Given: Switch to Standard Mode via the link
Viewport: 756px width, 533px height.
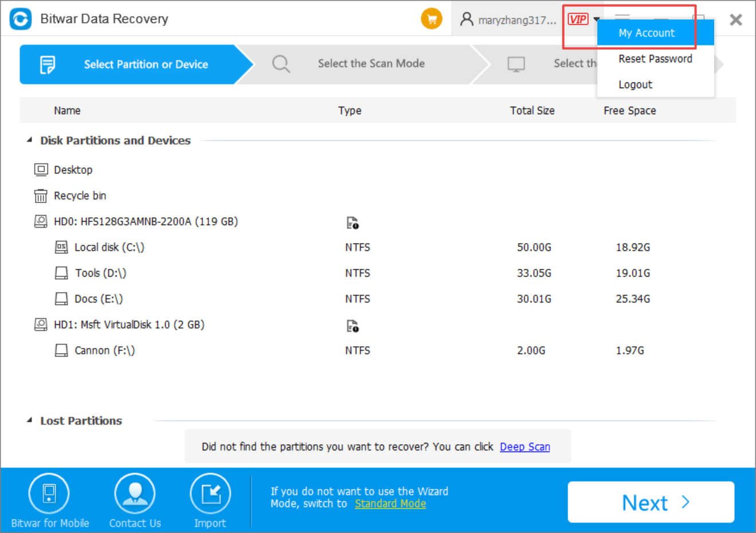Looking at the screenshot, I should click(390, 503).
